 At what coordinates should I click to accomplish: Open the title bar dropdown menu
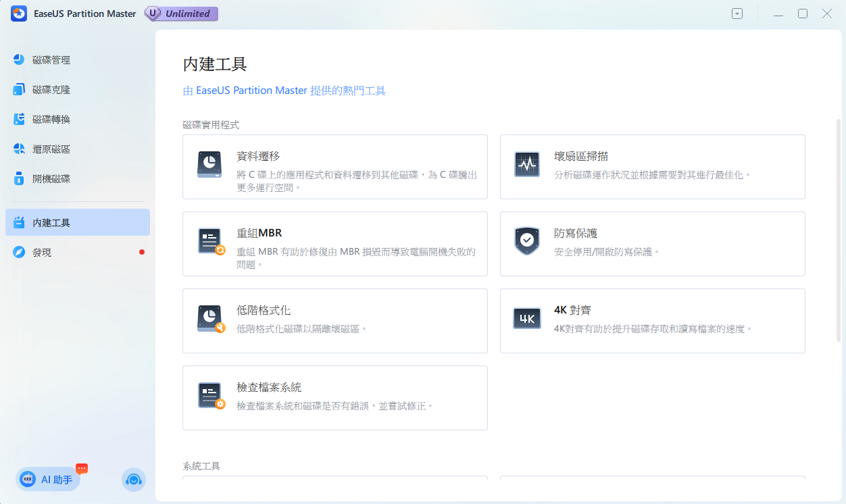pos(737,14)
